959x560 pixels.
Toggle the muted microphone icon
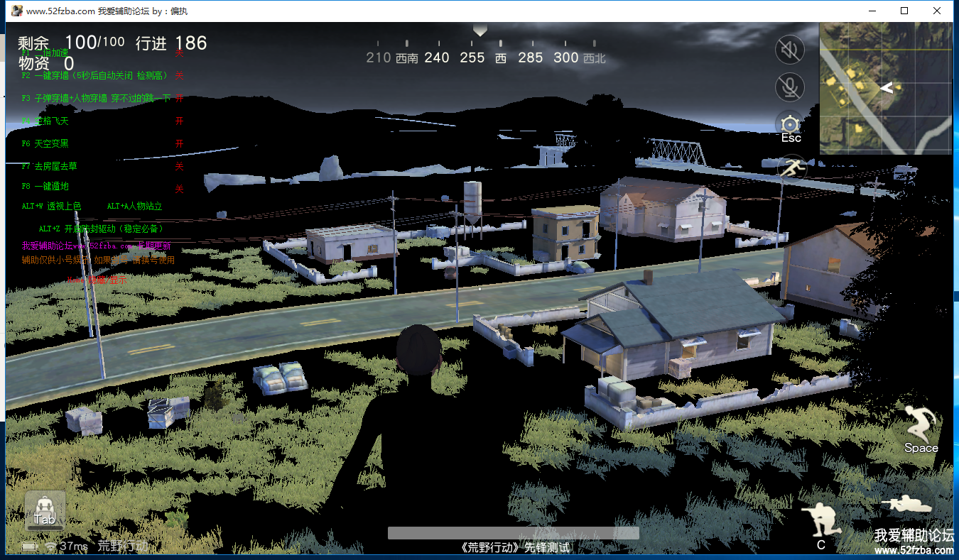[790, 87]
